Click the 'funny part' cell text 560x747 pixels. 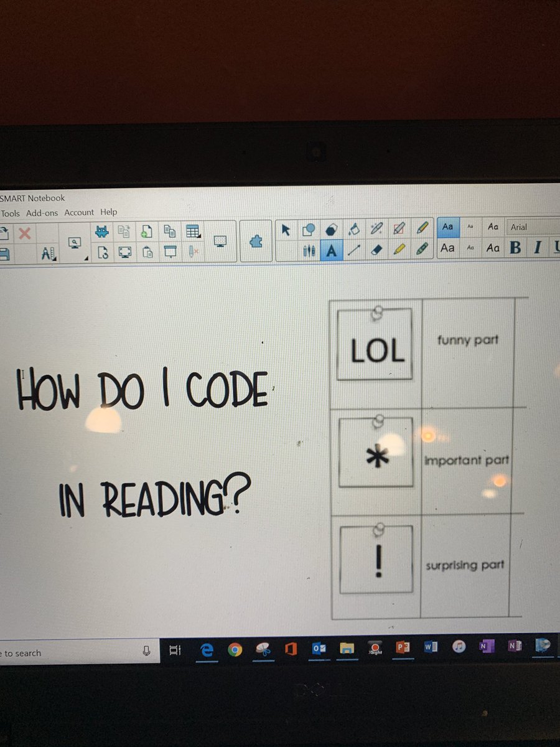[x=468, y=341]
